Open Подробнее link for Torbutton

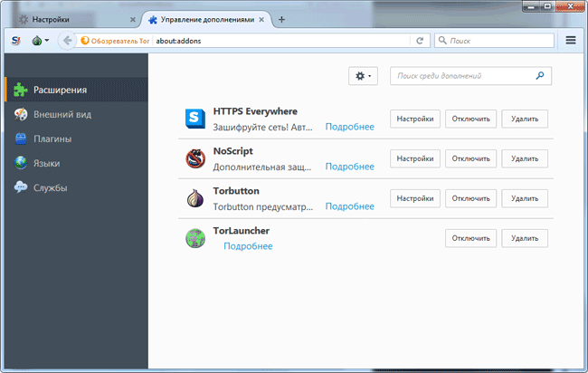[x=349, y=206]
